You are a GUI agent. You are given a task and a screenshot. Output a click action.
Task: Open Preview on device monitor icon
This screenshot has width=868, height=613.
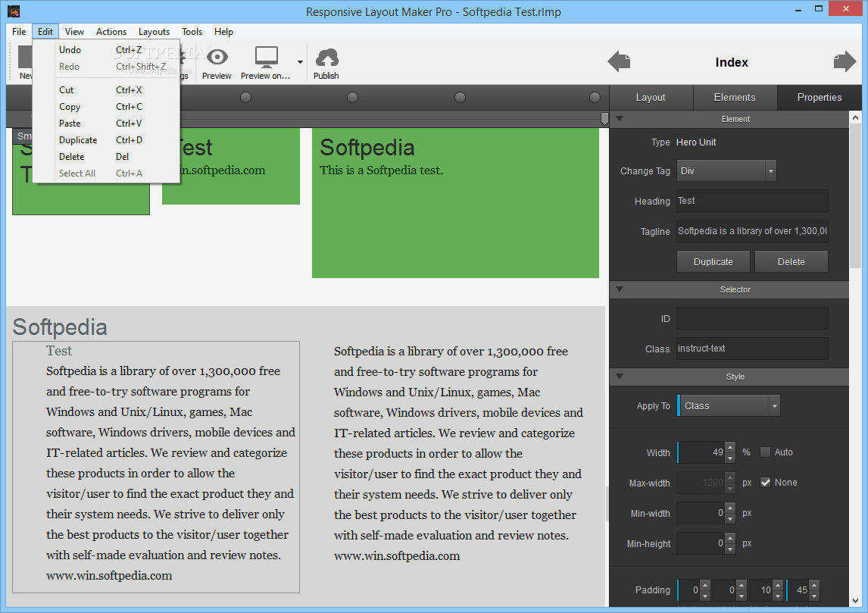[x=267, y=57]
